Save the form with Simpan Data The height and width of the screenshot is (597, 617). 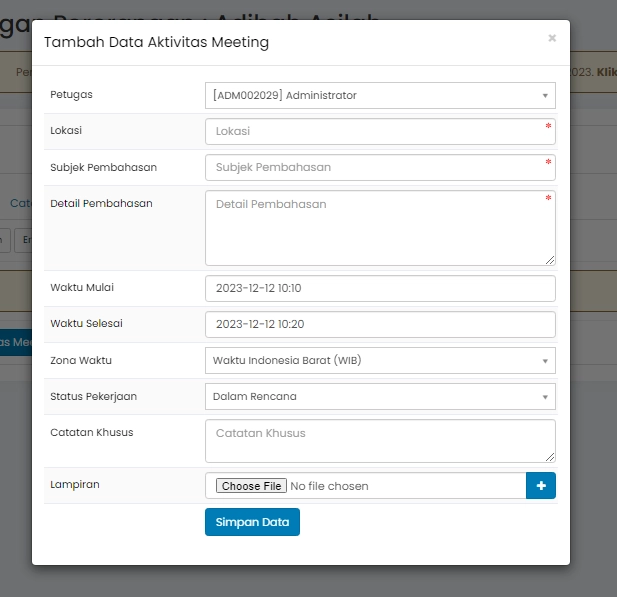click(x=252, y=522)
